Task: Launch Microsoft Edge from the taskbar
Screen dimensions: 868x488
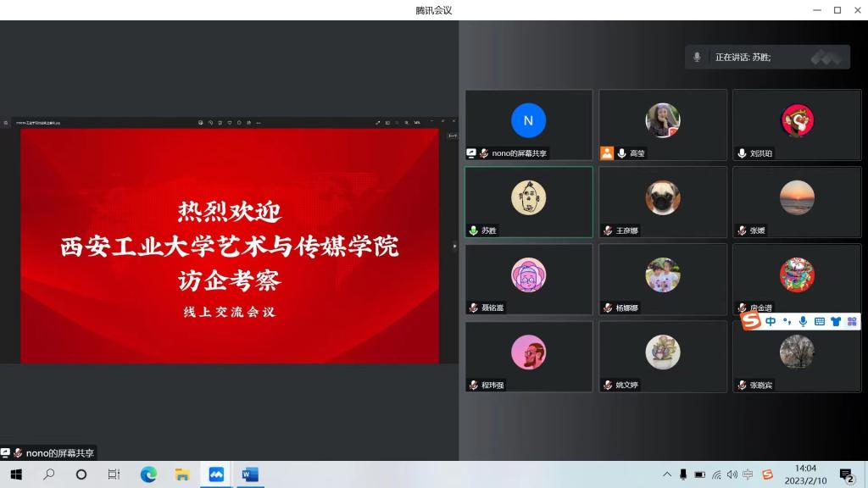Action: [148, 474]
